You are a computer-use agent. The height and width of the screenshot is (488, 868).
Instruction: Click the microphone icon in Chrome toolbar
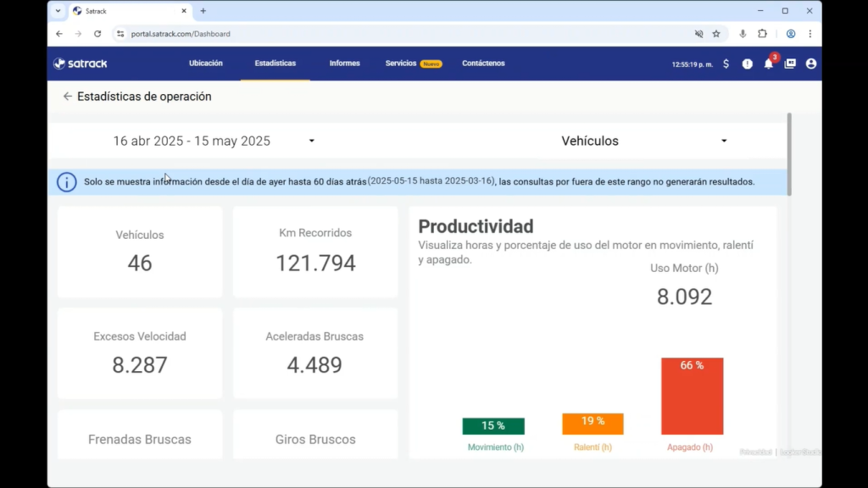pos(743,34)
